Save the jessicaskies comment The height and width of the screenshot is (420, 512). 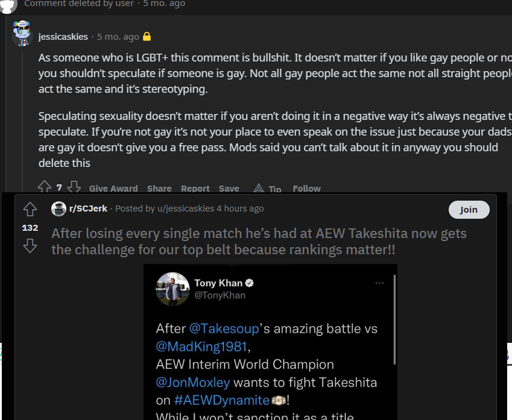click(x=229, y=189)
